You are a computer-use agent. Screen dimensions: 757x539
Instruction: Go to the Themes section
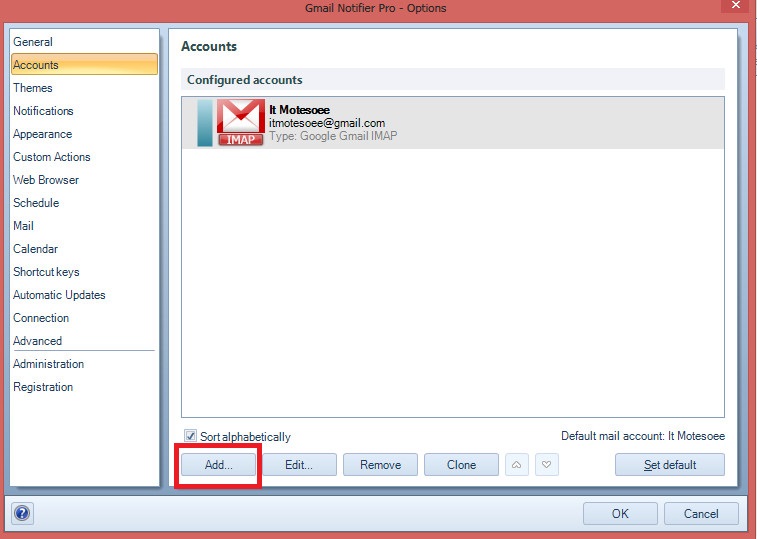point(33,88)
